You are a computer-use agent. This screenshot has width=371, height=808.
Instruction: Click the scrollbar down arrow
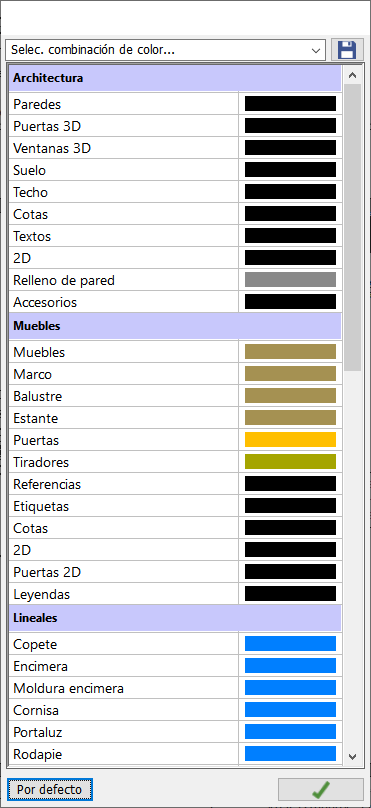tap(352, 756)
